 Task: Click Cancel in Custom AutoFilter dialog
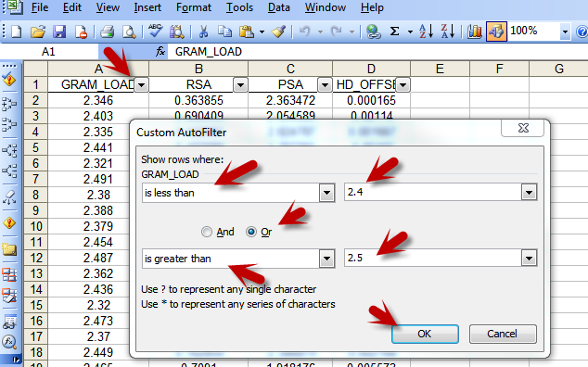coord(503,334)
